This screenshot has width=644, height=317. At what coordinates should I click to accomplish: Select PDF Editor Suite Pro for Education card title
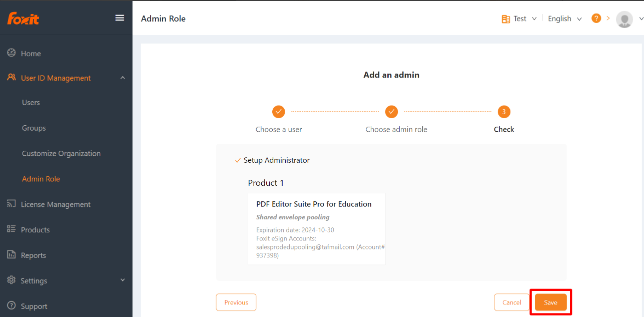tap(314, 204)
